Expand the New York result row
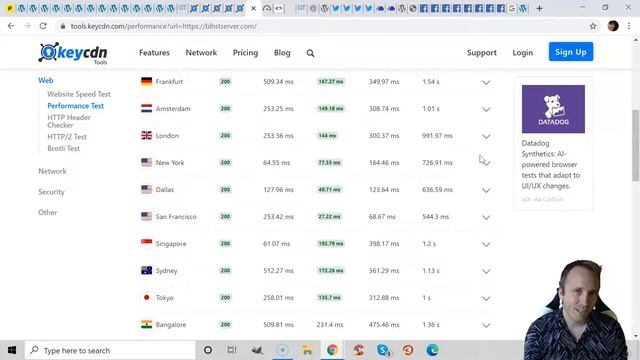 (x=486, y=163)
